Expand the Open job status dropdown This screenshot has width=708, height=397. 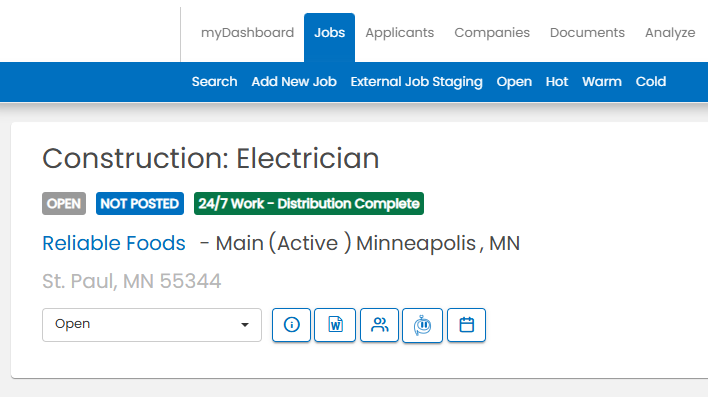pyautogui.click(x=152, y=325)
